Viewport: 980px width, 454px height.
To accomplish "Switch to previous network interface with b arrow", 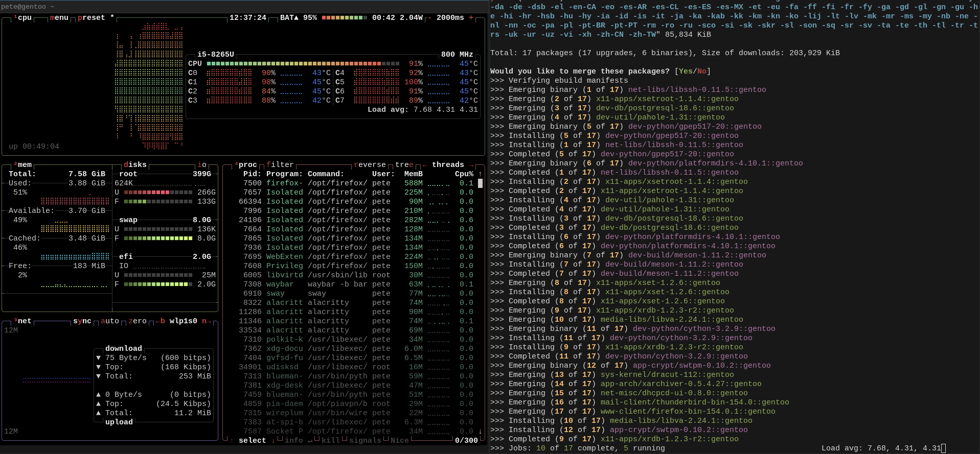I will click(x=160, y=321).
